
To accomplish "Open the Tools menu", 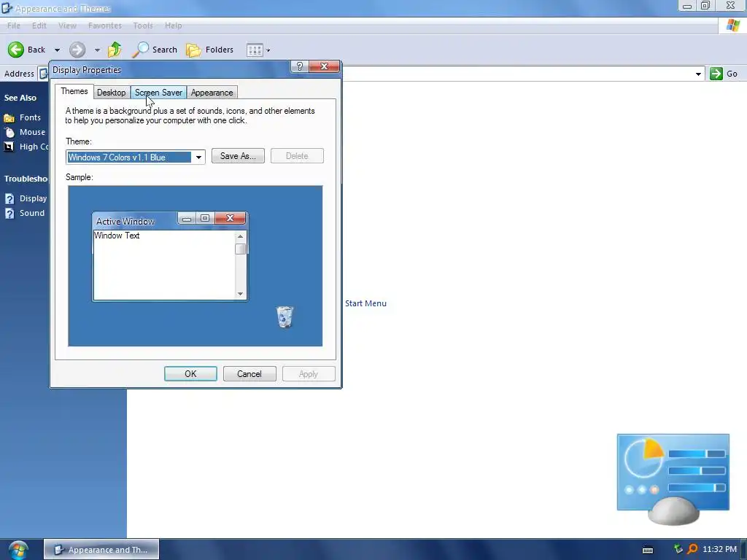I will pyautogui.click(x=143, y=26).
